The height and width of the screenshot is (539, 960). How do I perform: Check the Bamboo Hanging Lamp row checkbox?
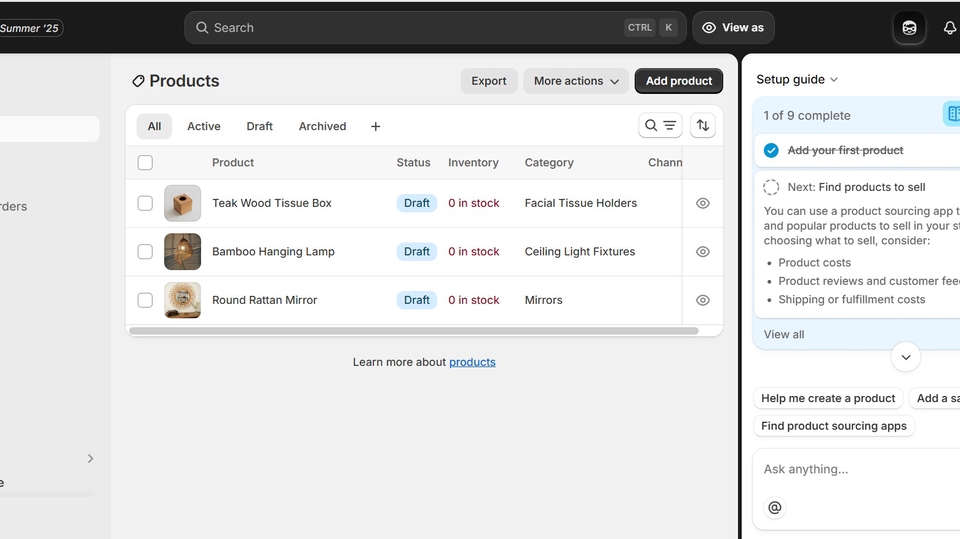point(145,252)
